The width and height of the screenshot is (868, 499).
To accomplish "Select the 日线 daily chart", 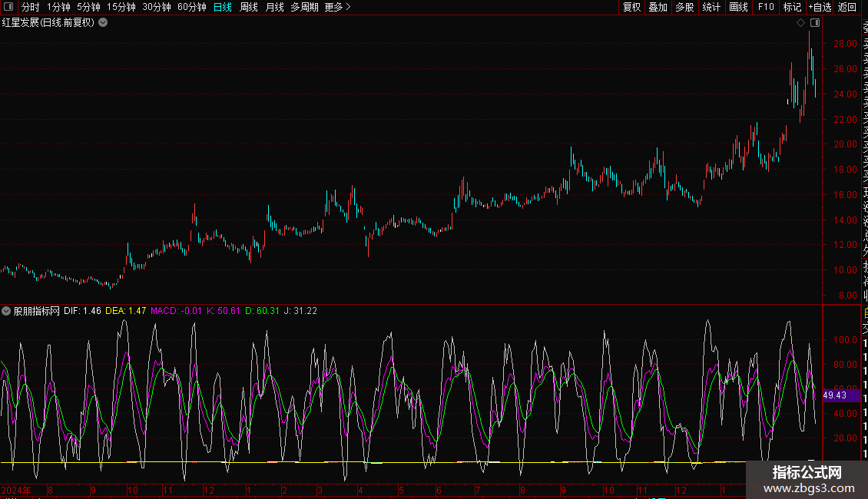I will coord(223,7).
